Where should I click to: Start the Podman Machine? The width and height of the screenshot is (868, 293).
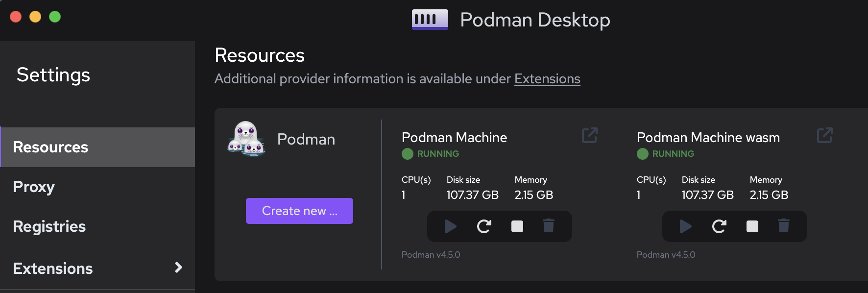450,226
